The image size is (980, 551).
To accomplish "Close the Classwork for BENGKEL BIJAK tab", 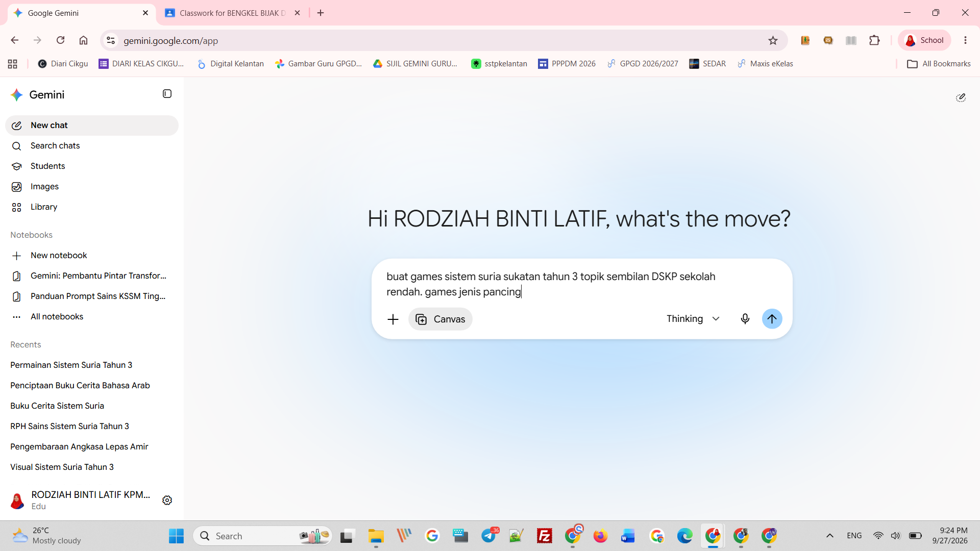I will (298, 13).
